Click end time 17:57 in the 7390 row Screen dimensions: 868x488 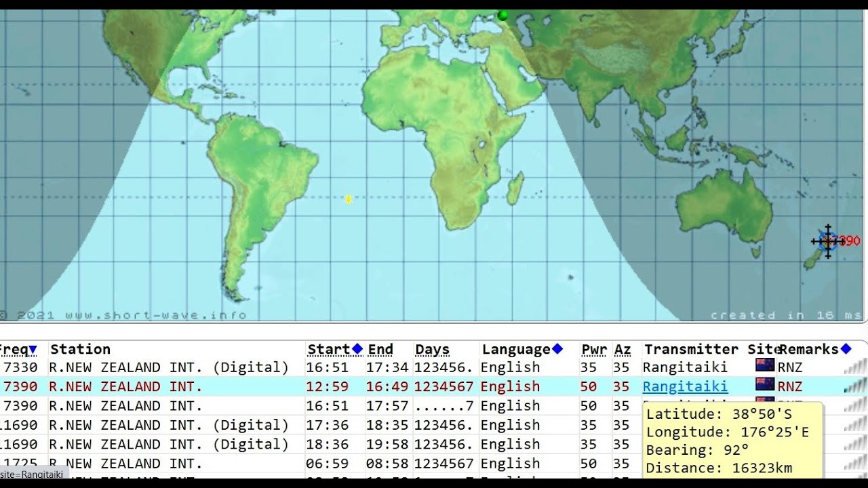pyautogui.click(x=388, y=406)
